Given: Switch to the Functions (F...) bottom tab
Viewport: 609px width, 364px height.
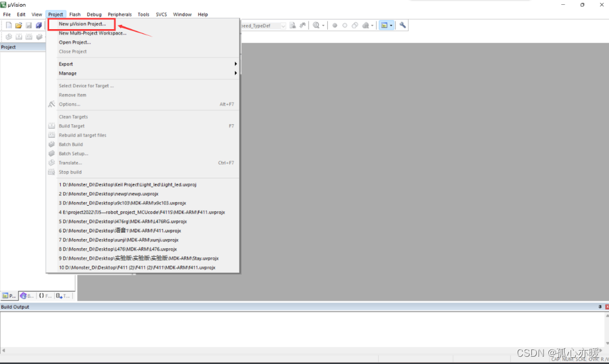Looking at the screenshot, I should point(45,295).
